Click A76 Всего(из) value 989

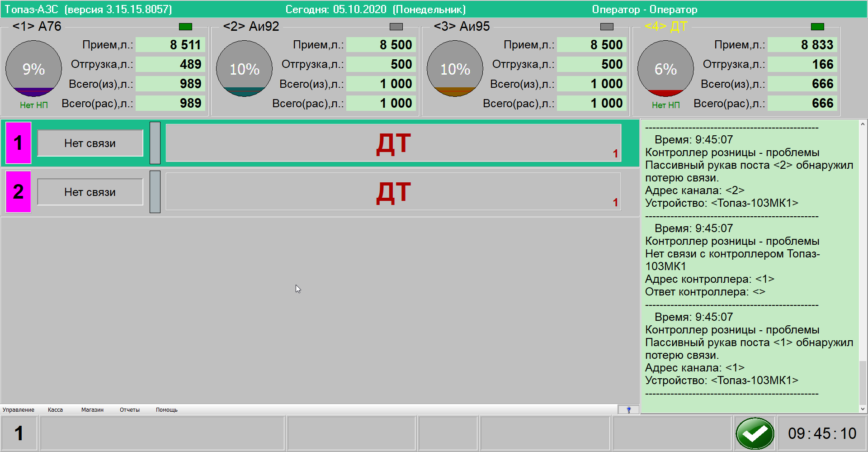pos(170,84)
